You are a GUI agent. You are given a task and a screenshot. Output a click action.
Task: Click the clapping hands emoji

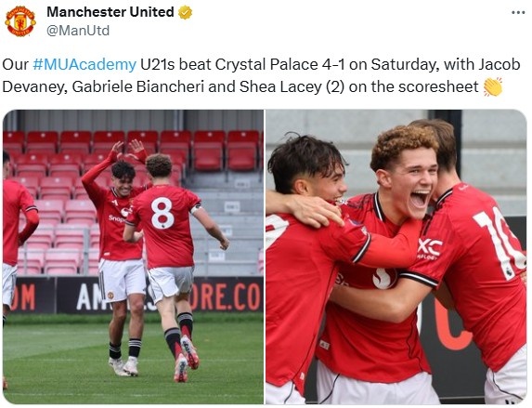(492, 87)
